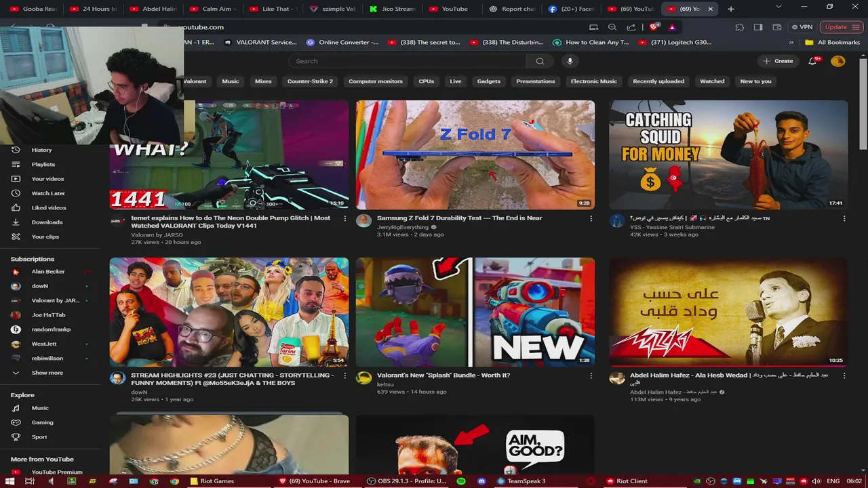Open the Z Fold 7 durability video thumbnail

475,155
